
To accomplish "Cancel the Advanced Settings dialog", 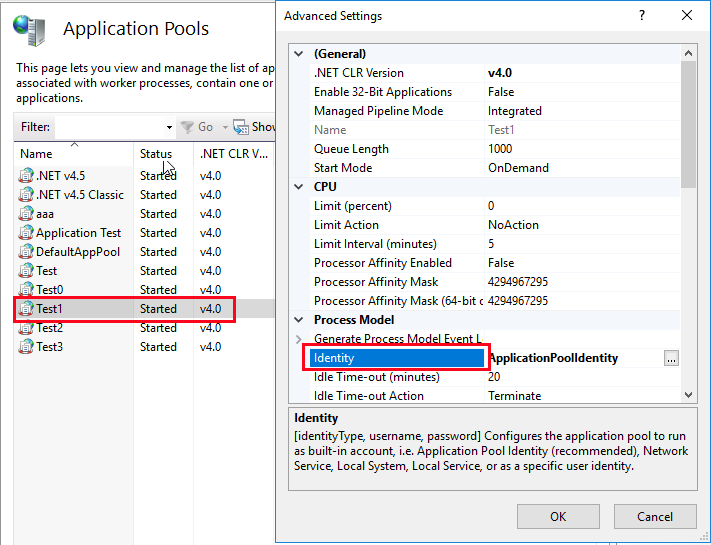I will 655,516.
